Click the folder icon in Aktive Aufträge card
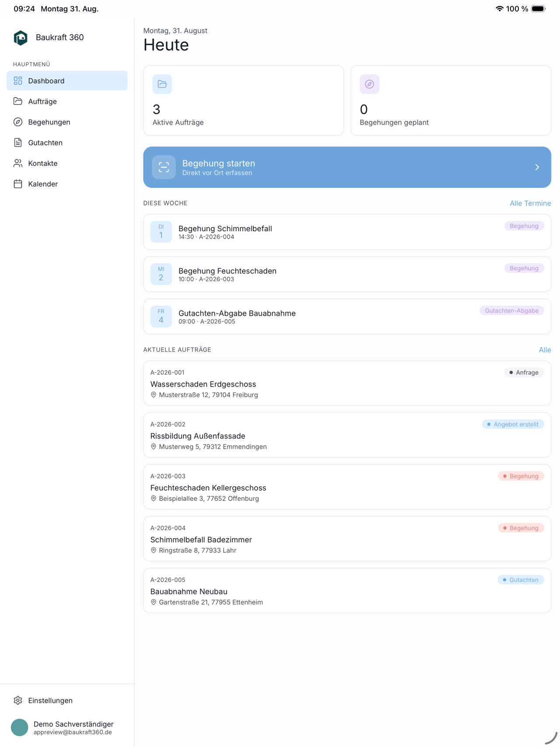560x747 pixels. click(x=162, y=84)
